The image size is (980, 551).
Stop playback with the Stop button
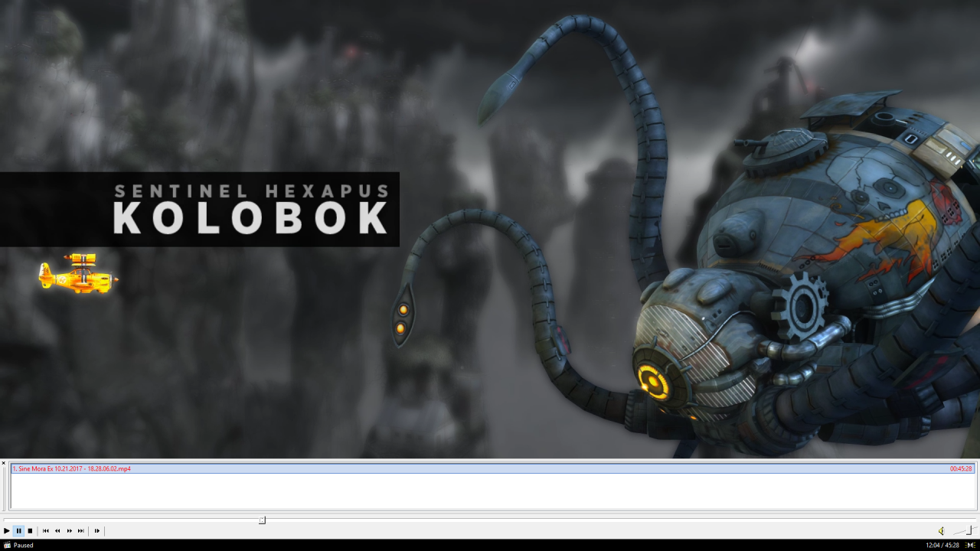tap(30, 530)
